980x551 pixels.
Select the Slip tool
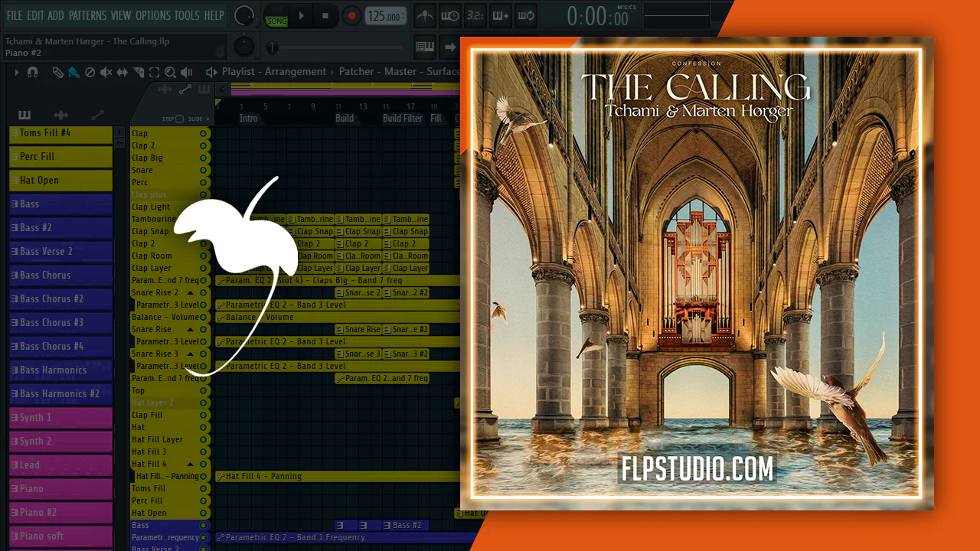[122, 72]
